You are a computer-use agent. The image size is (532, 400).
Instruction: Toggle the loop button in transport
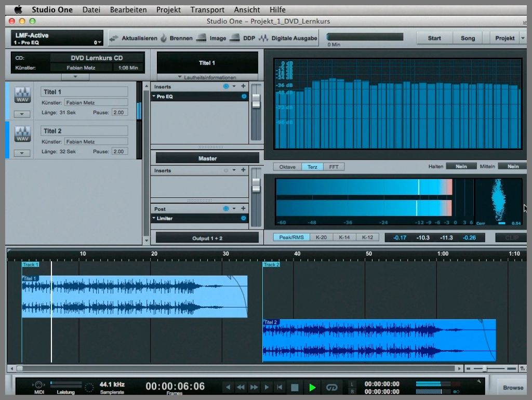(331, 387)
